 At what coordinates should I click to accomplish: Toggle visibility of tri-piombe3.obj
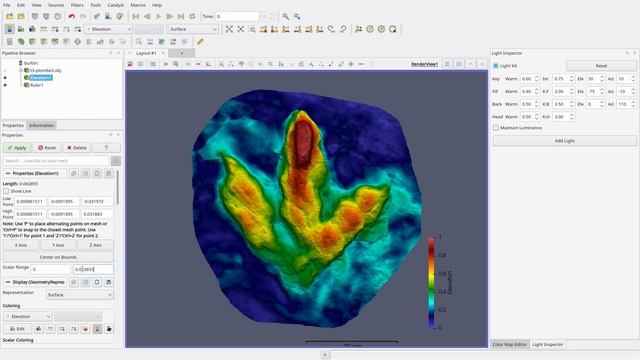tap(5, 70)
